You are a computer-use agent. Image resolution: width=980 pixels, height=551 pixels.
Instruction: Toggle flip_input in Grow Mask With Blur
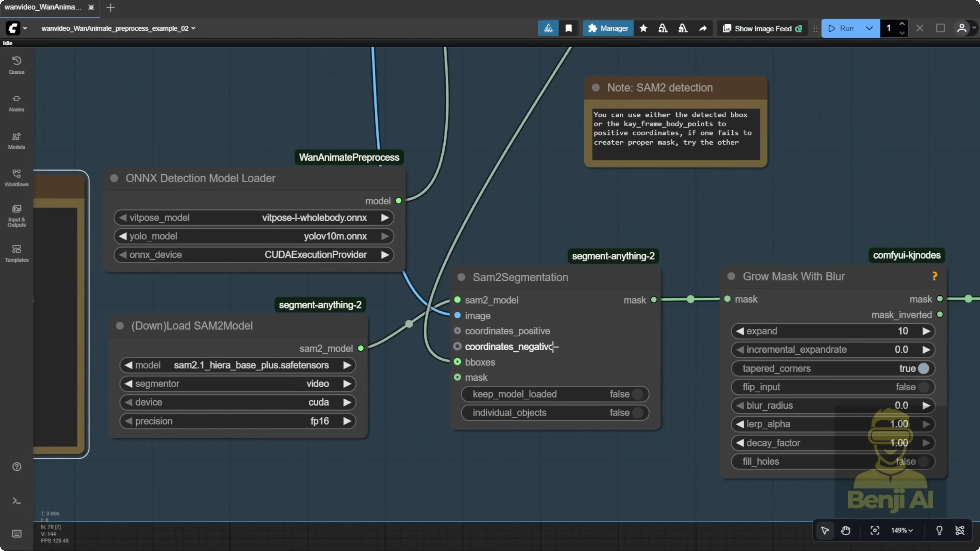(924, 387)
